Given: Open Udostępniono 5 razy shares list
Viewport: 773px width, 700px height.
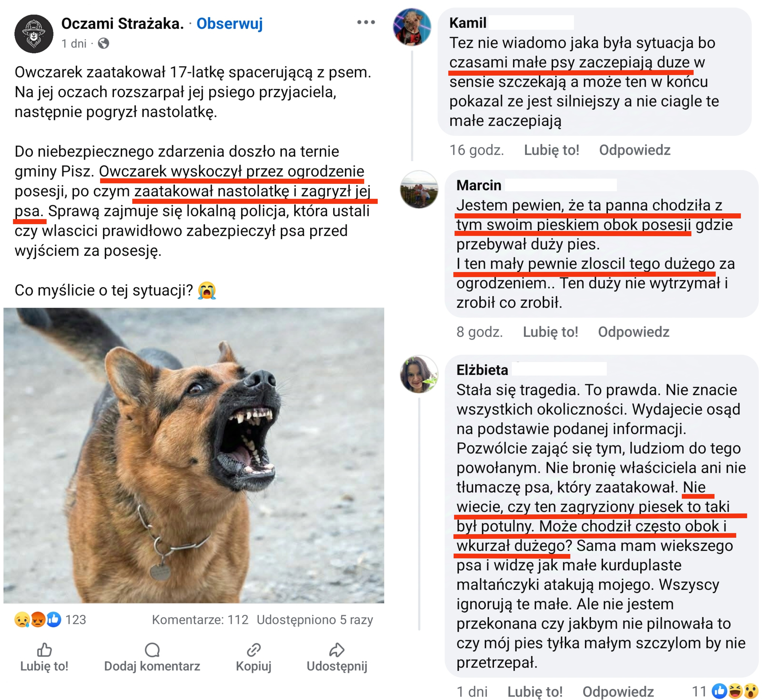Looking at the screenshot, I should click(x=315, y=619).
